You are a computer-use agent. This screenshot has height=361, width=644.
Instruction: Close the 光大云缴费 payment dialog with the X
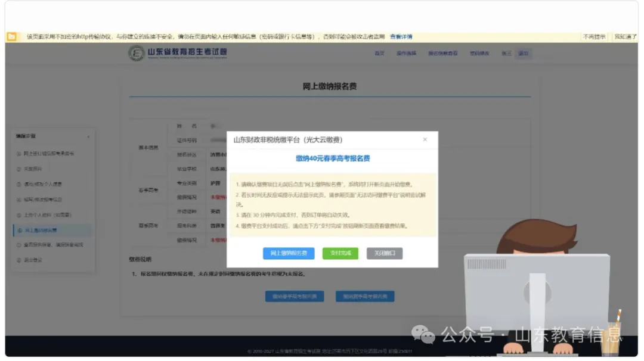[x=425, y=139]
